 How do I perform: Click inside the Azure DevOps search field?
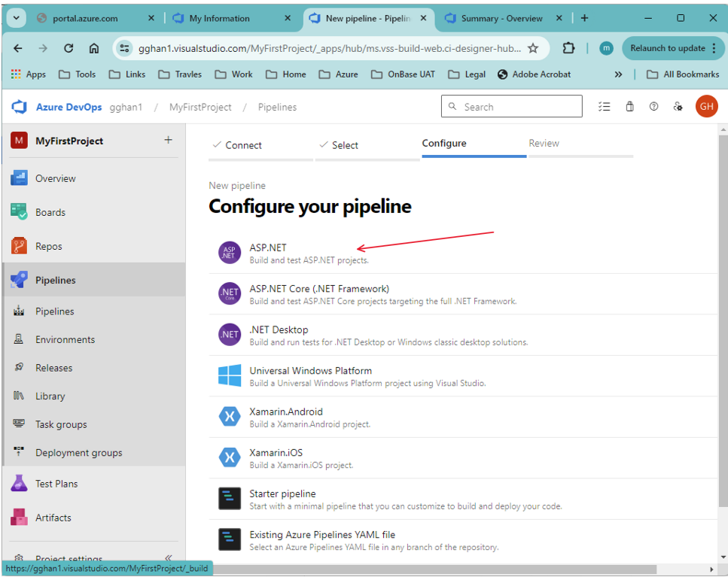(x=512, y=107)
